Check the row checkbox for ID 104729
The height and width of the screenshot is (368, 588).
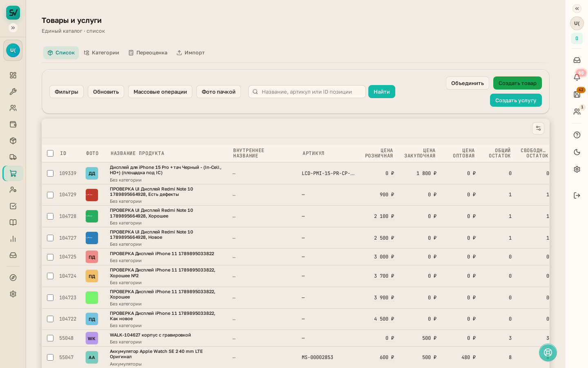[50, 195]
